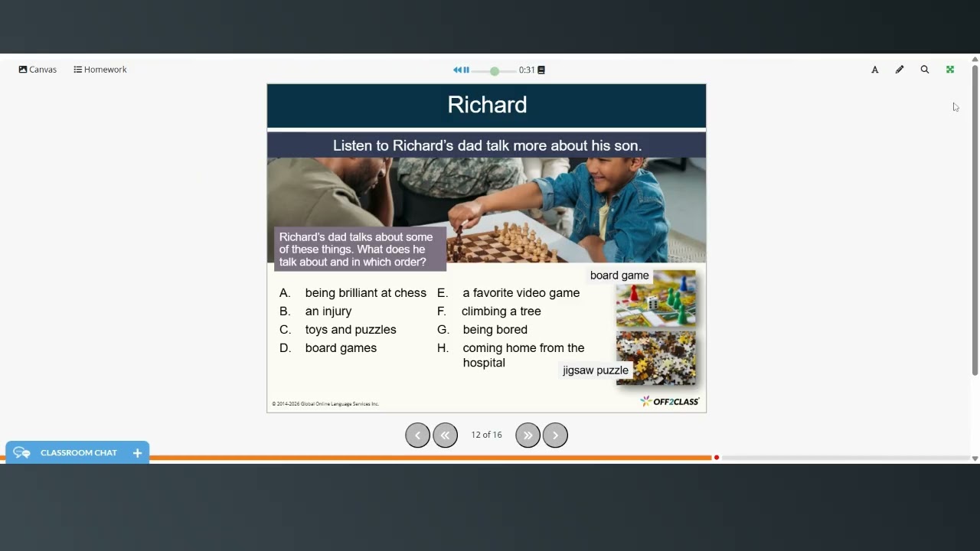Viewport: 980px width, 551px height.
Task: Click the chat bubble icon in Classroom Chat
Action: [21, 452]
